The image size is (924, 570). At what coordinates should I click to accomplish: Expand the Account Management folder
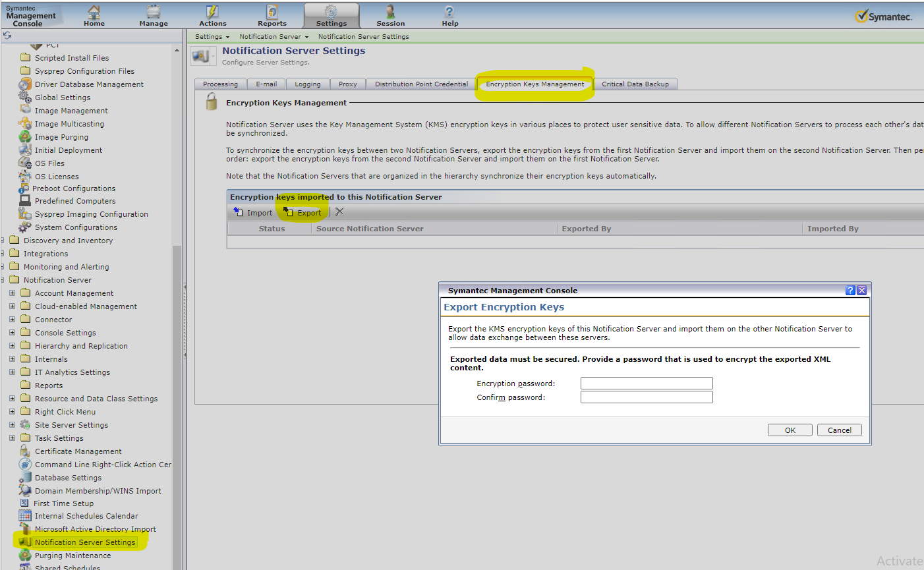click(x=12, y=293)
